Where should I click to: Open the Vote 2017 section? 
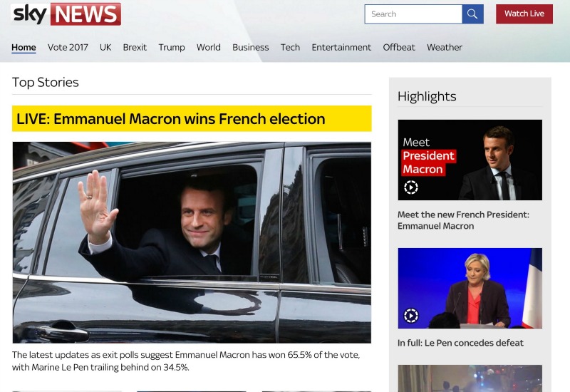pyautogui.click(x=68, y=47)
